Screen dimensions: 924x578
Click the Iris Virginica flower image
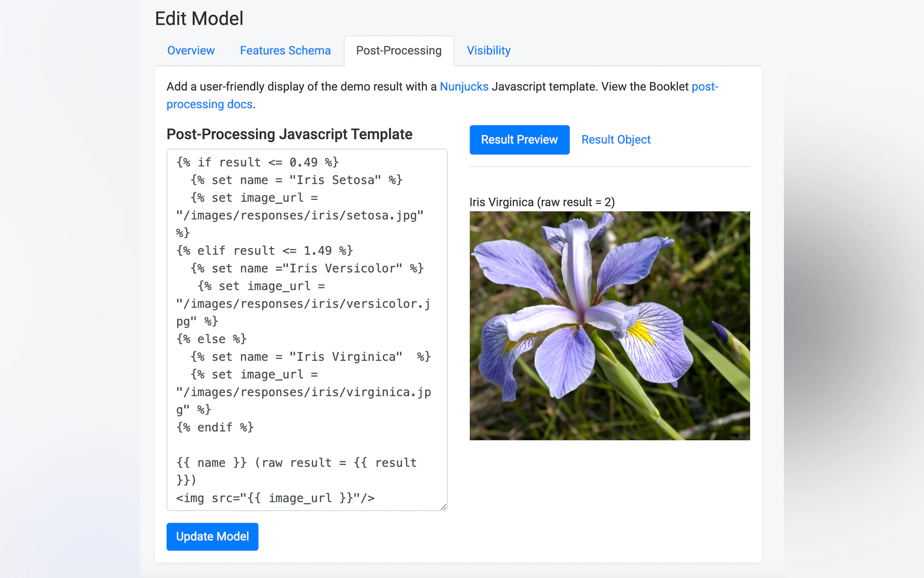(x=609, y=325)
